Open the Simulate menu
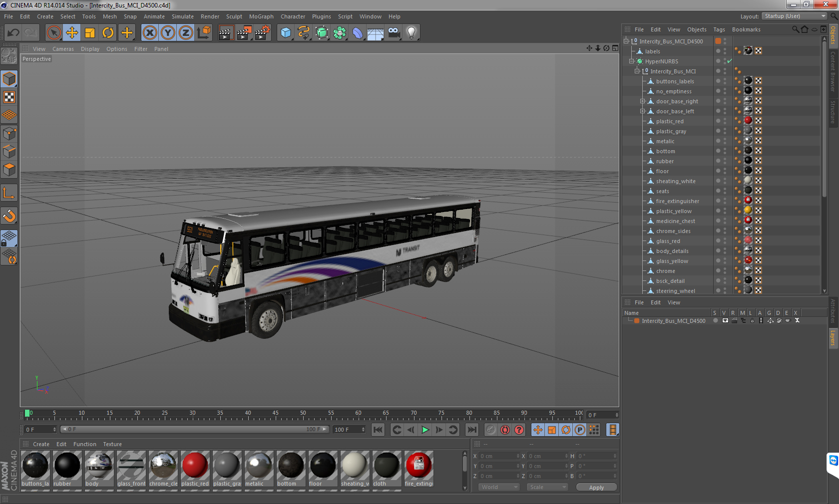839x504 pixels. pos(183,16)
